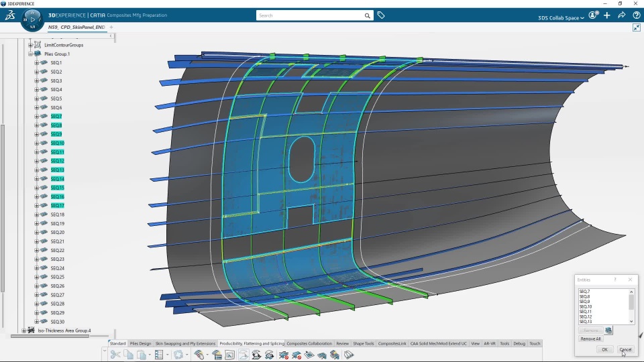Click the Copy icon in bottom toolbar
Image resolution: width=644 pixels, height=362 pixels.
129,355
